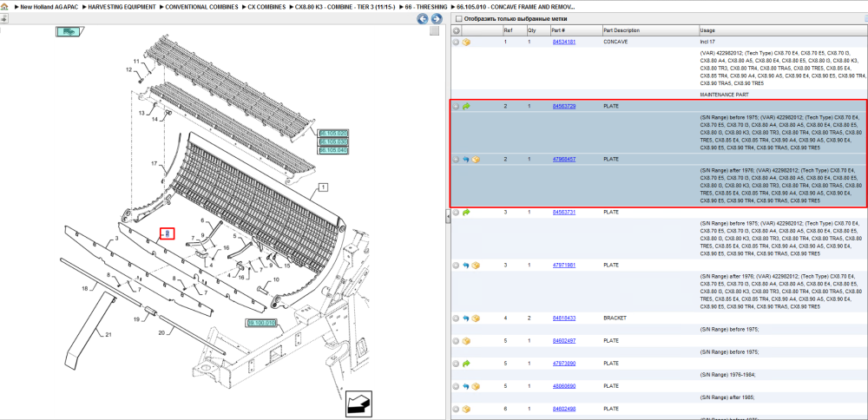868x420 pixels.
Task: Open the 66.105.040 diagram reference label
Action: click(x=332, y=150)
